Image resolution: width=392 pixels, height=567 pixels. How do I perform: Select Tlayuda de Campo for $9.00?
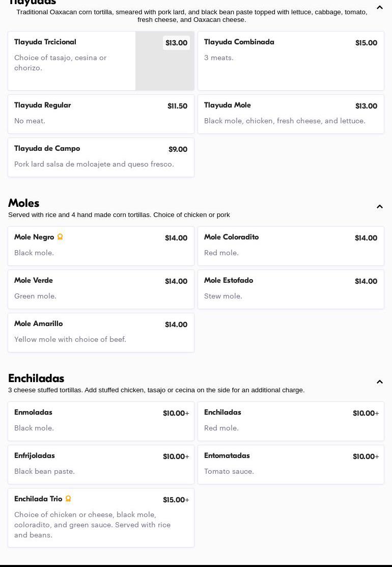coord(101,157)
